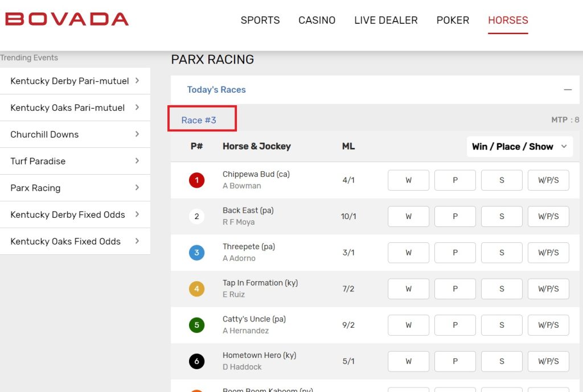Open the Poker section
Screen dimensions: 583x392
pyautogui.click(x=453, y=20)
